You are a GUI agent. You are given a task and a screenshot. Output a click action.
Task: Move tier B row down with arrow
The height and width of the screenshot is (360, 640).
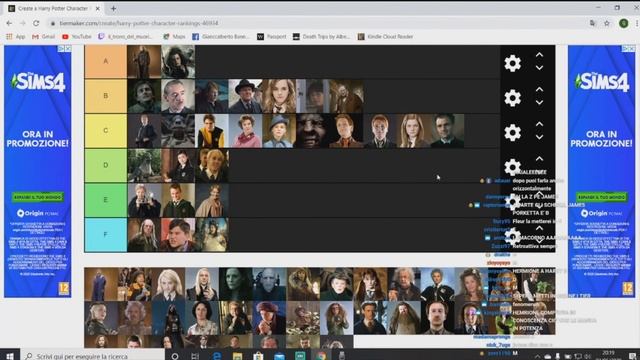pyautogui.click(x=539, y=102)
